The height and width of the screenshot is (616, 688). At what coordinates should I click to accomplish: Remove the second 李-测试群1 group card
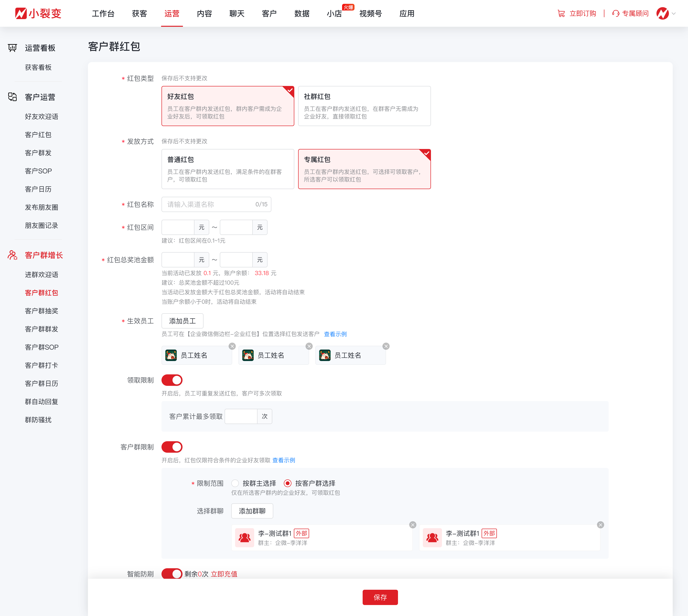(600, 525)
